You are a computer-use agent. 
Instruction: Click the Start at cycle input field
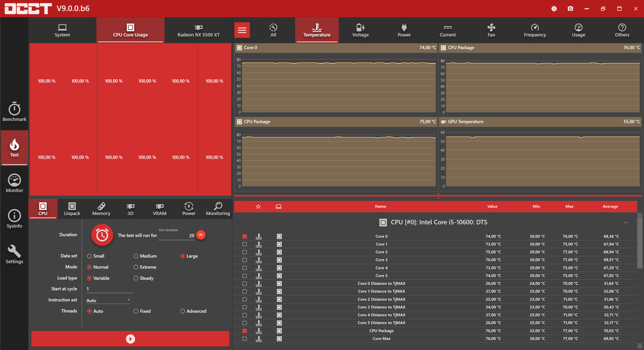tap(109, 289)
